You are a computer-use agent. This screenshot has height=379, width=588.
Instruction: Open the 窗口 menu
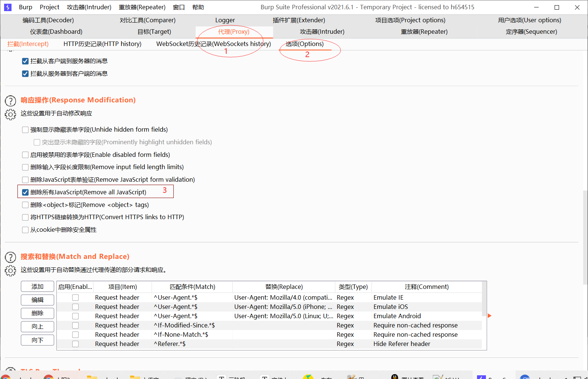[179, 7]
